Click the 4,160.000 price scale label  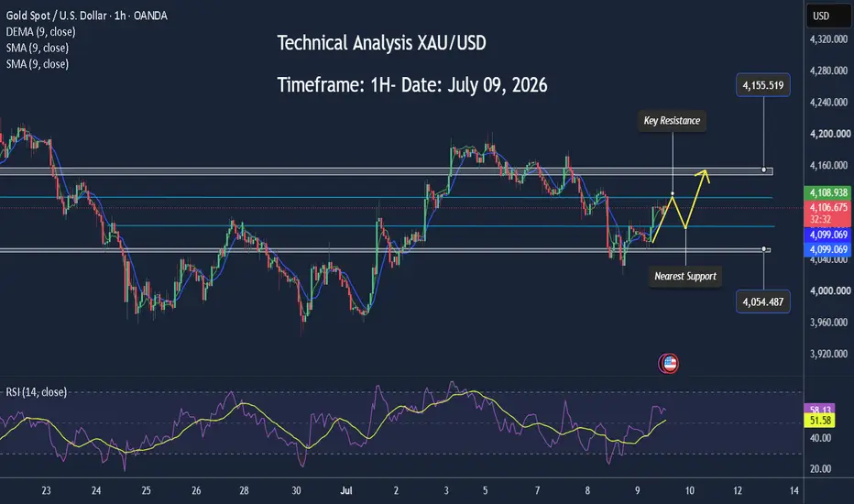point(828,166)
